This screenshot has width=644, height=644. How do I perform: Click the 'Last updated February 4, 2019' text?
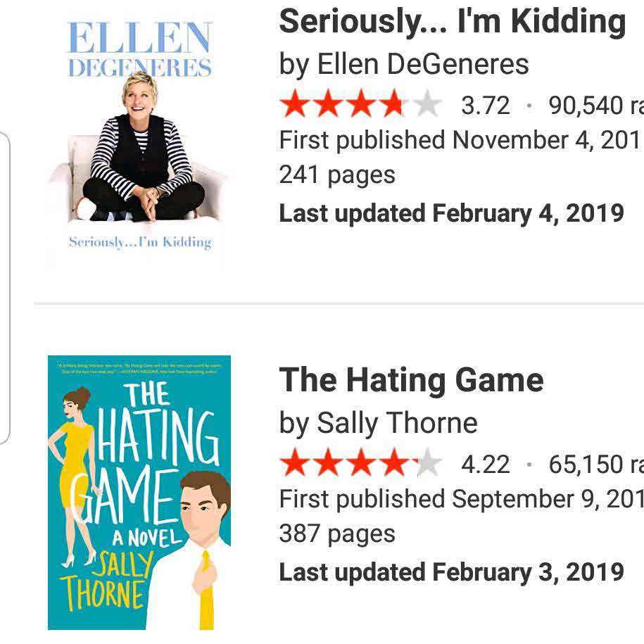coord(451,213)
